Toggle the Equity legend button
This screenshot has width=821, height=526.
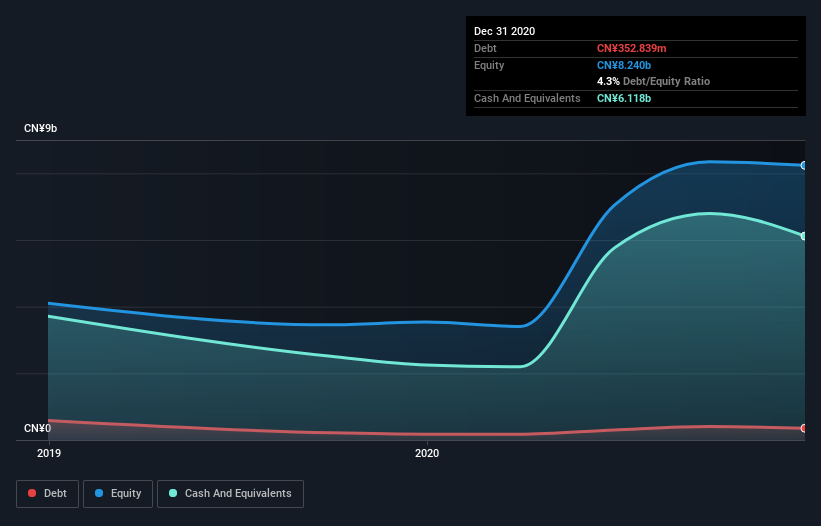pyautogui.click(x=118, y=494)
